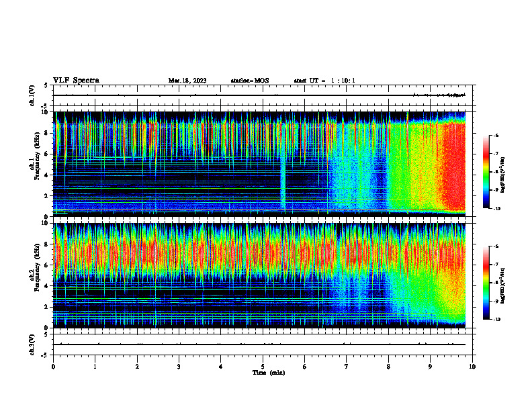This screenshot has height=411, width=532.
Task: Click time axis tick label '4'
Action: click(x=221, y=367)
